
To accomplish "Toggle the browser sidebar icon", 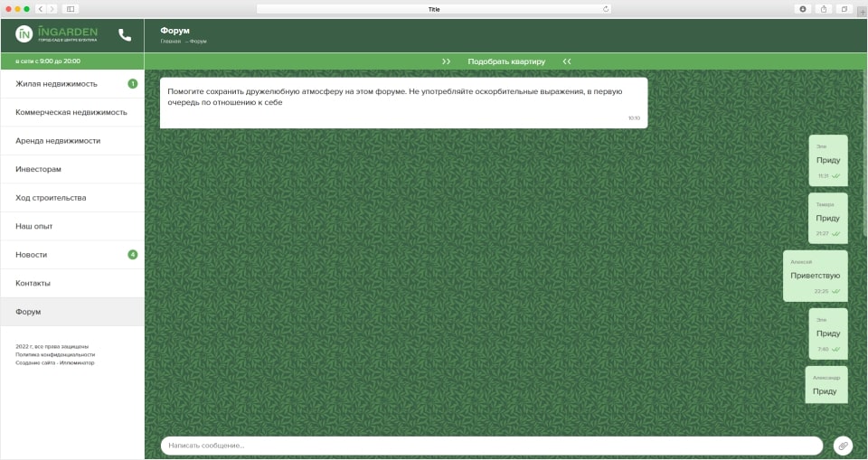I will [71, 9].
